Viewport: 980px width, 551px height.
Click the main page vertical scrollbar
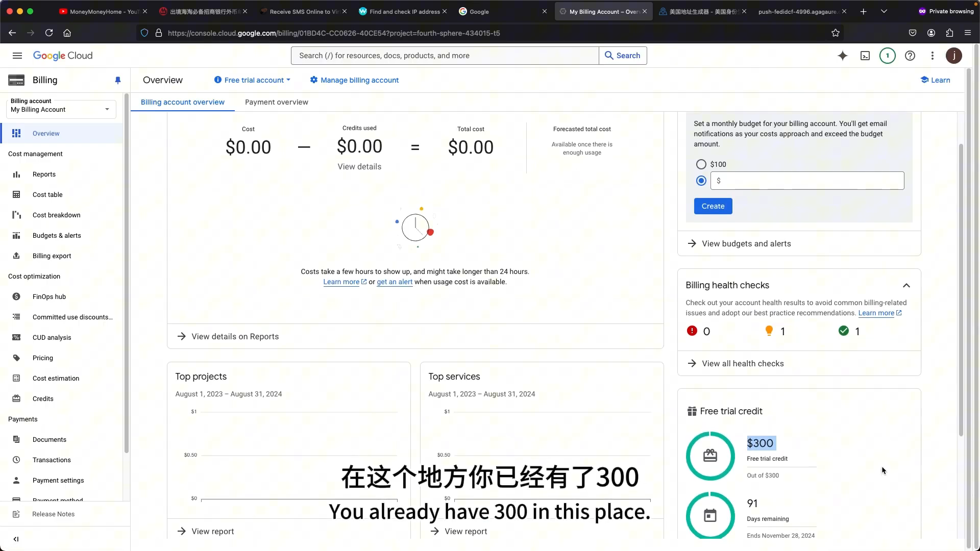tap(961, 289)
